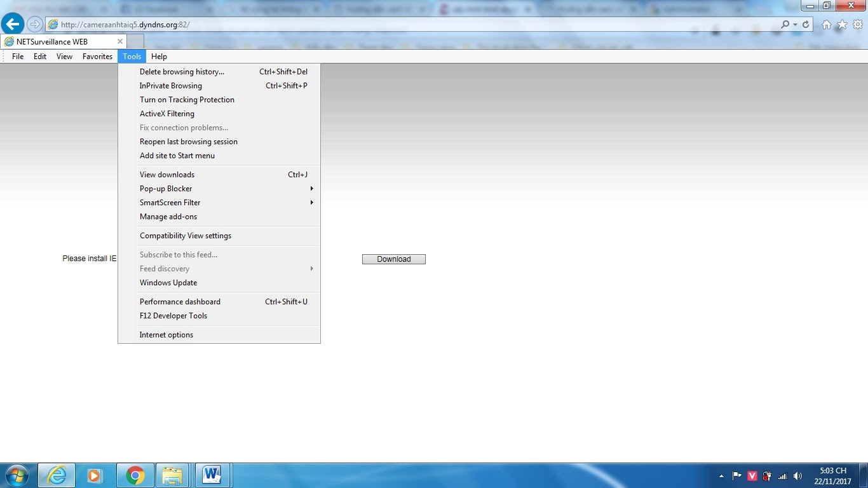Open Google Chrome from taskbar
Image resolution: width=868 pixels, height=488 pixels.
pyautogui.click(x=135, y=475)
